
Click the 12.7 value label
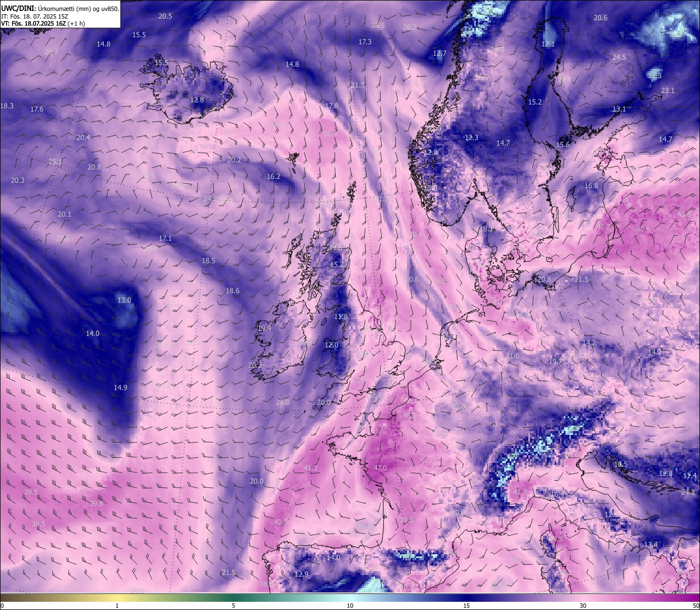(439, 53)
